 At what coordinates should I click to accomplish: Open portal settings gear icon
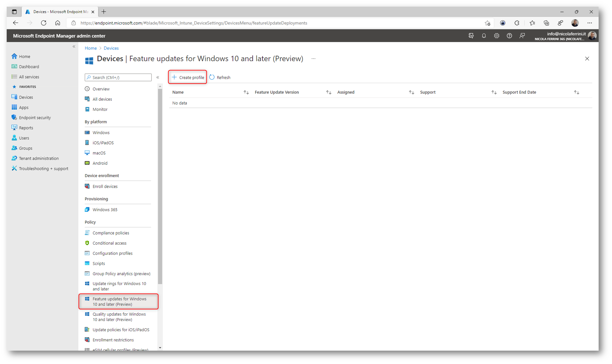[496, 36]
